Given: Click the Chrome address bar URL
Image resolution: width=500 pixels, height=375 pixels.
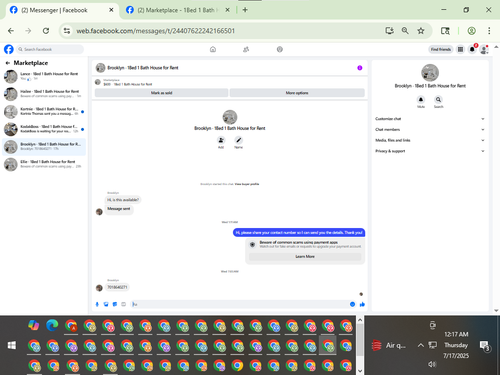Looking at the screenshot, I should pos(155,31).
